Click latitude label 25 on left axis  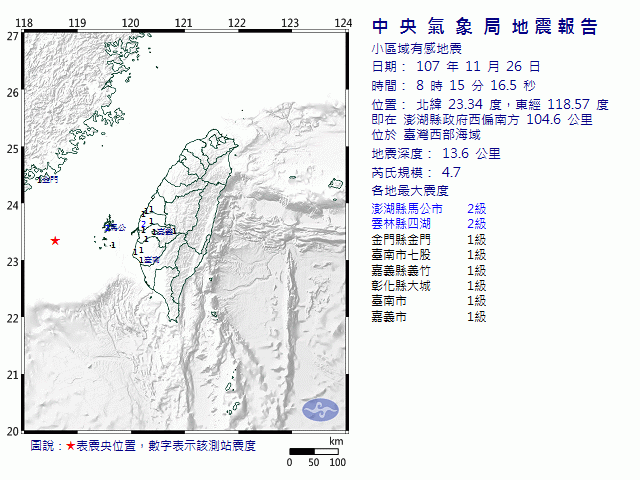[13, 149]
